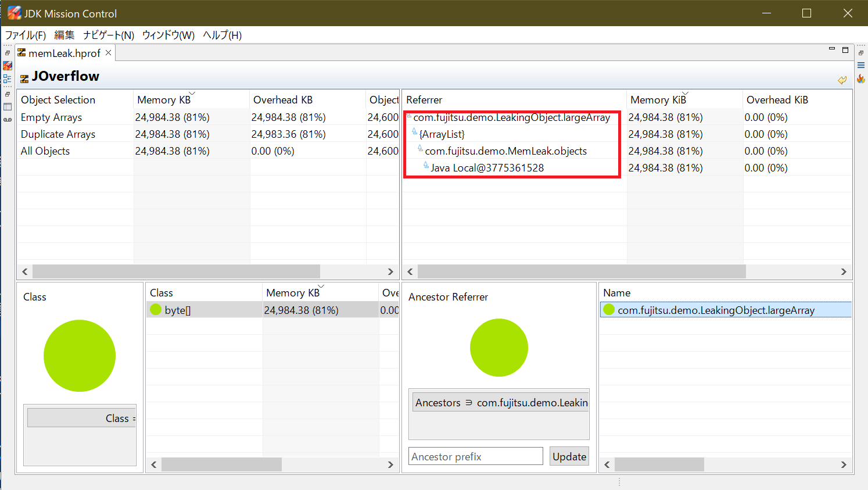Click the tape-shaped Results icon in left sidebar

click(8, 120)
